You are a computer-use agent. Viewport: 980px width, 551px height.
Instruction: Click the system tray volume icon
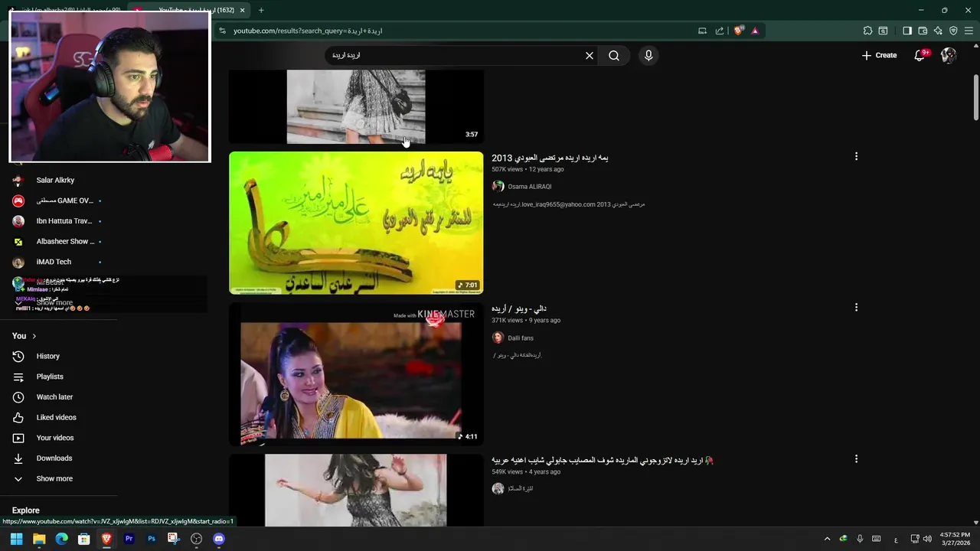(928, 539)
